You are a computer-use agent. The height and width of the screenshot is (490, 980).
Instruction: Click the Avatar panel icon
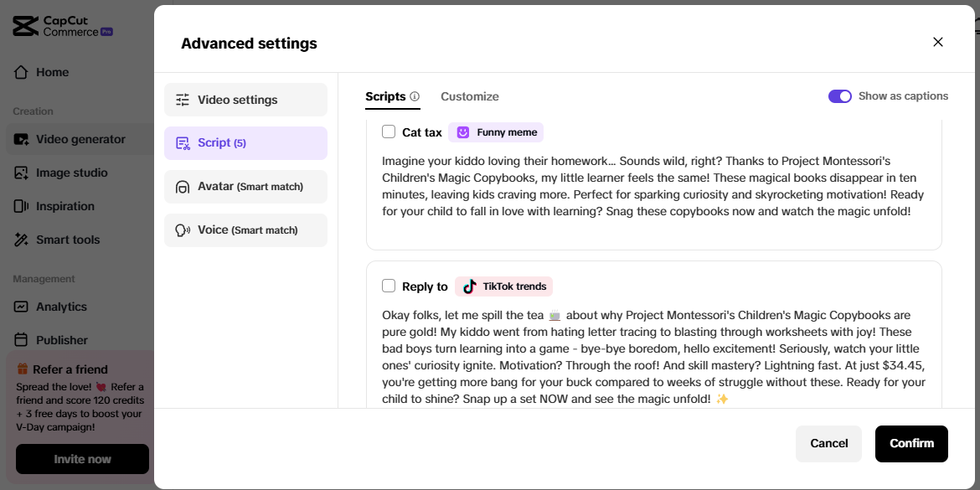183,187
